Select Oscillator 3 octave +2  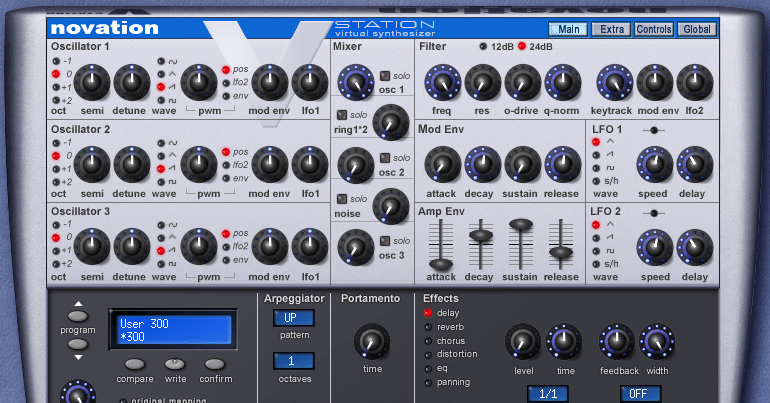point(56,264)
